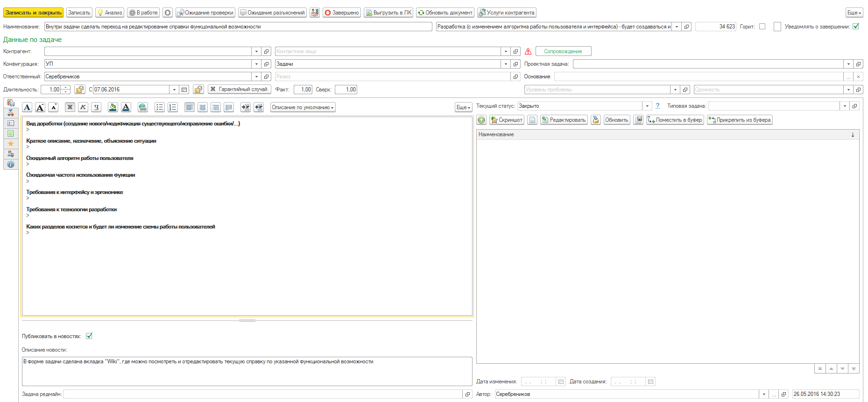Open 'Описание по умолчанию' dropdown menu
The width and height of the screenshot is (868, 402).
(303, 107)
